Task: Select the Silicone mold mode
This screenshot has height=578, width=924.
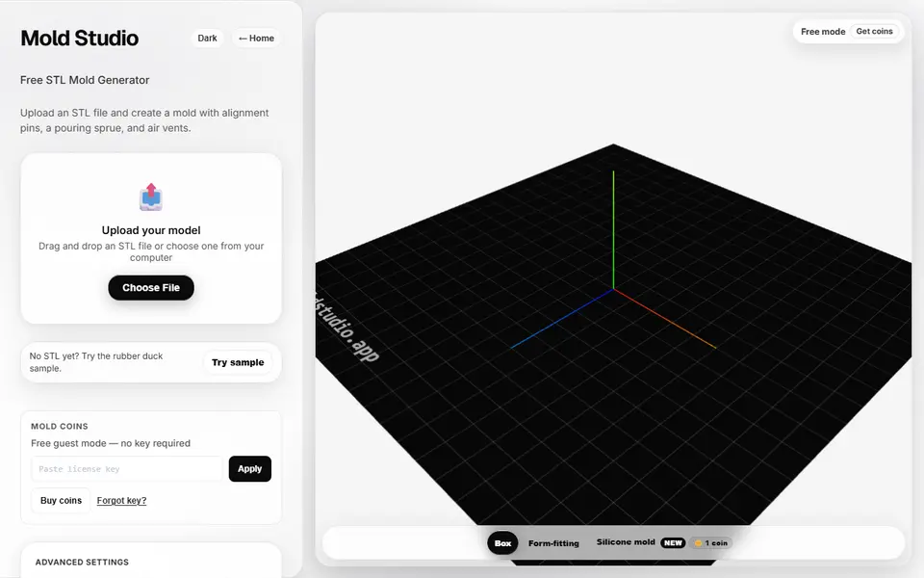Action: (626, 542)
